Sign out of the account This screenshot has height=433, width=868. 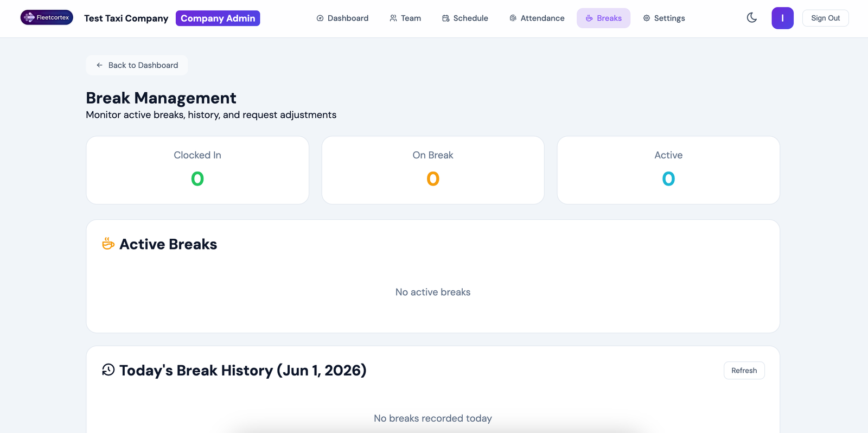pos(825,18)
